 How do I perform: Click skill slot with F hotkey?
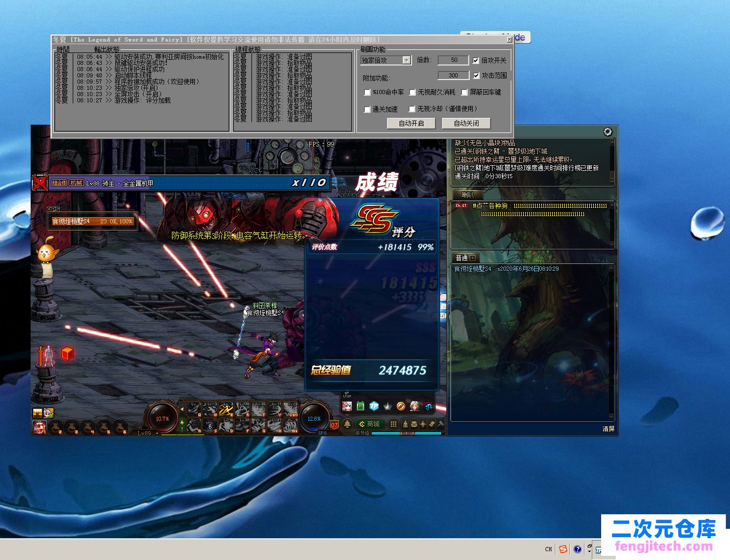tap(243, 425)
